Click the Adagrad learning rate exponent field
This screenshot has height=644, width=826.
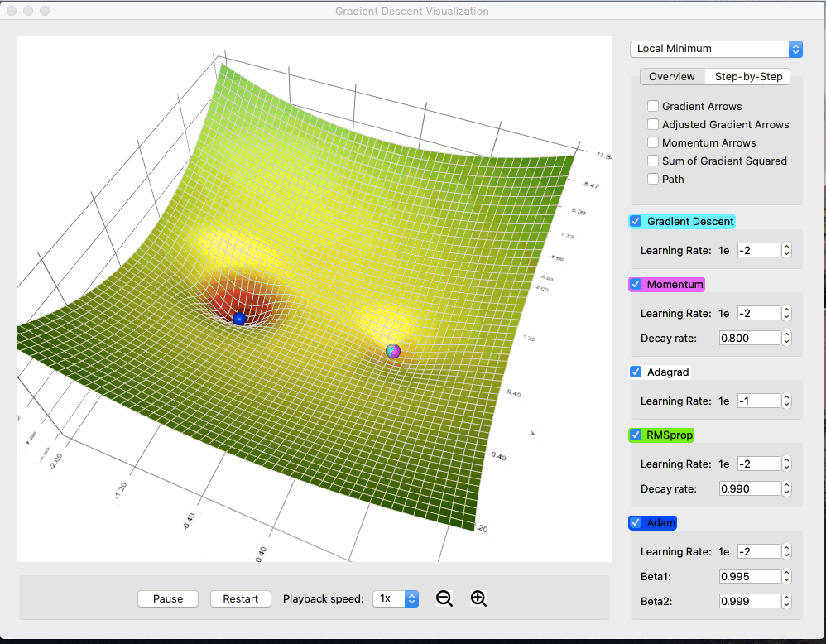[x=758, y=401]
